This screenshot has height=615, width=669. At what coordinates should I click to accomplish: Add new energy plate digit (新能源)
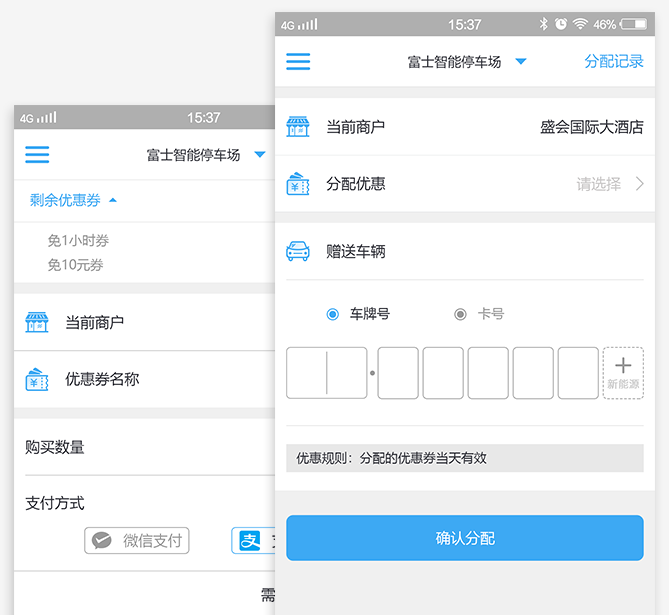pyautogui.click(x=623, y=373)
